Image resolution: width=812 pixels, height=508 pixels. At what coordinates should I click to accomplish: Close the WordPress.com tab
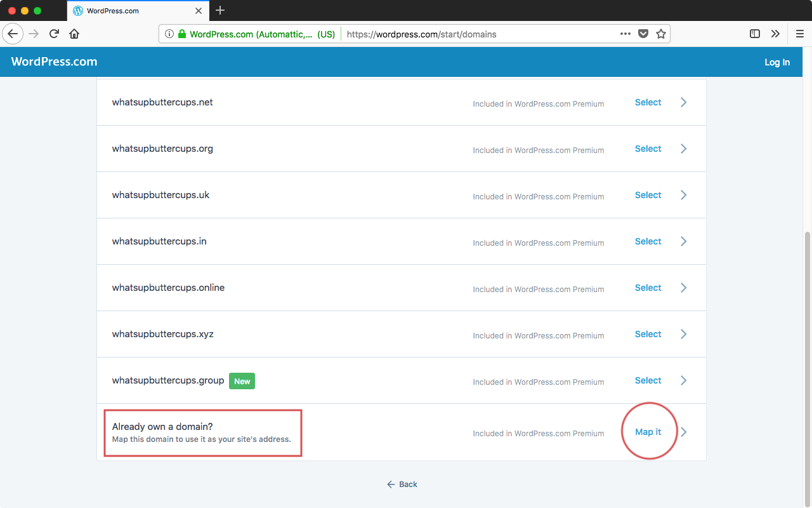(199, 11)
